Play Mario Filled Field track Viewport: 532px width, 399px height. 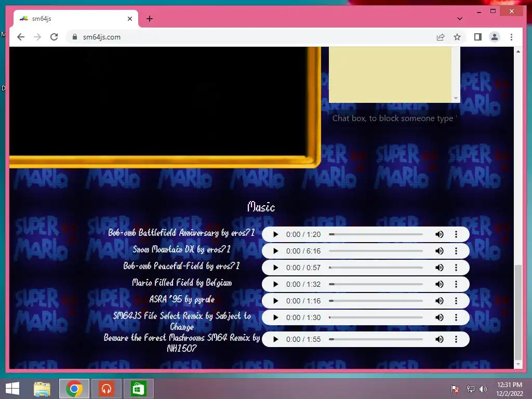point(275,284)
